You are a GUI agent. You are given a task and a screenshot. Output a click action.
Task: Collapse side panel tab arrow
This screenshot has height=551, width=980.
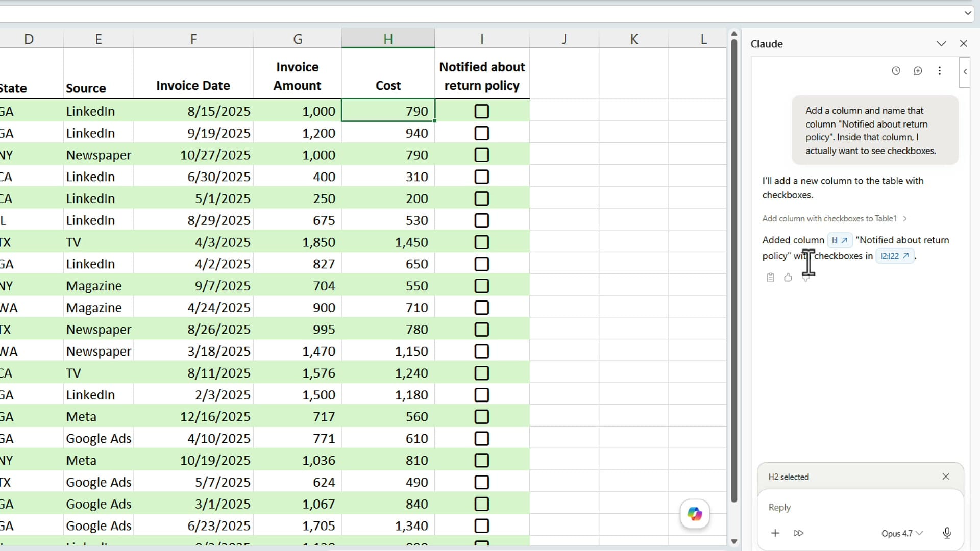coord(965,72)
